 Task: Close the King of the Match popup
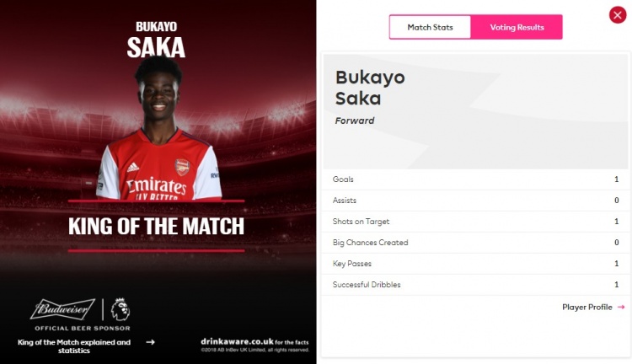[618, 15]
